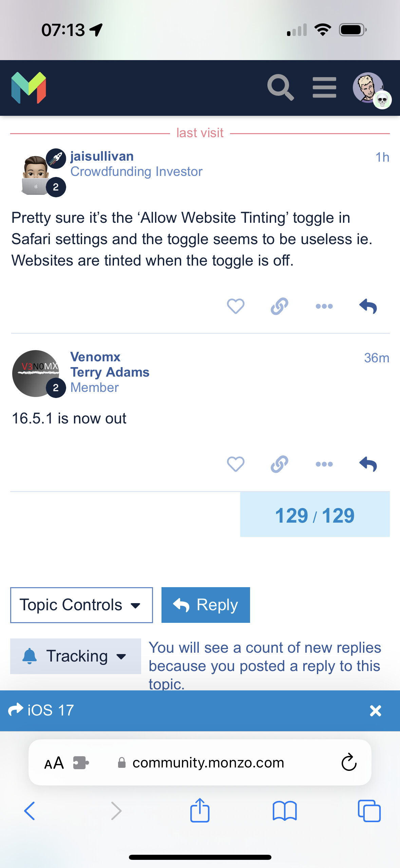Copy link to jaisullivan's post

[x=280, y=306]
